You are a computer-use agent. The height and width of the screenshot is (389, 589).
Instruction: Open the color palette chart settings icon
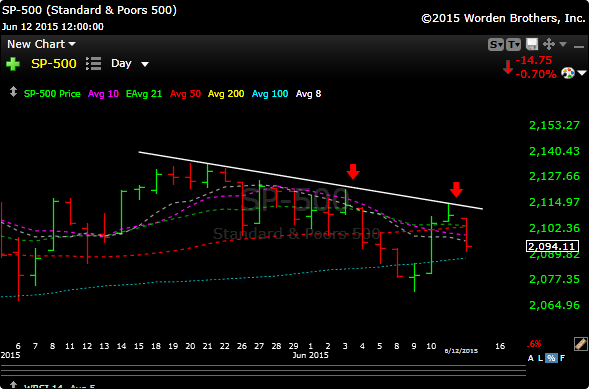(x=568, y=73)
